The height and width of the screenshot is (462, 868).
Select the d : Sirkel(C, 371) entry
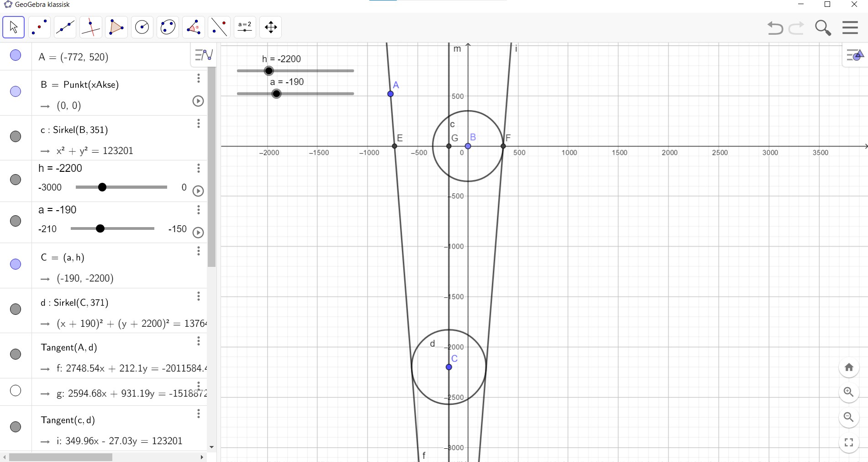(x=74, y=303)
